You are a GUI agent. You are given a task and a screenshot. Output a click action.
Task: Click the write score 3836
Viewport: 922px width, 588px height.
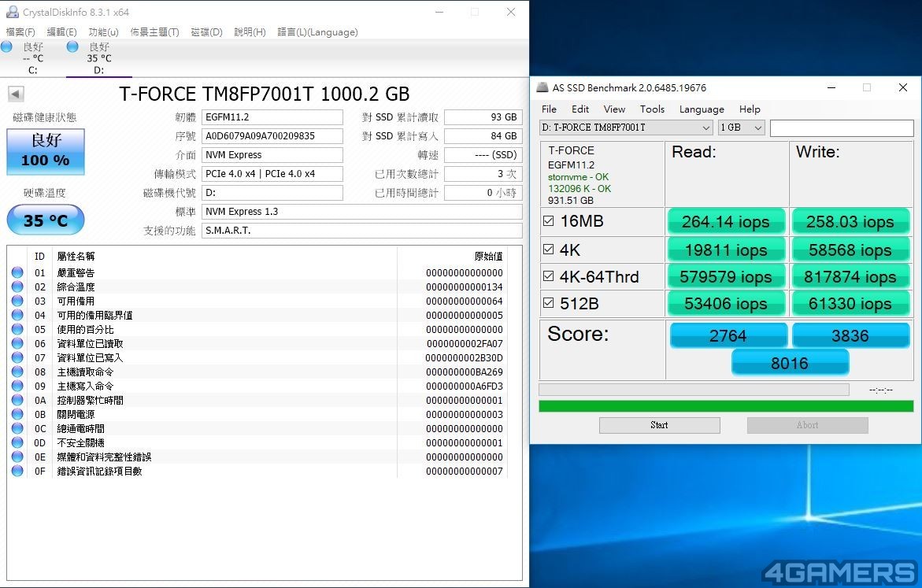[x=850, y=335]
